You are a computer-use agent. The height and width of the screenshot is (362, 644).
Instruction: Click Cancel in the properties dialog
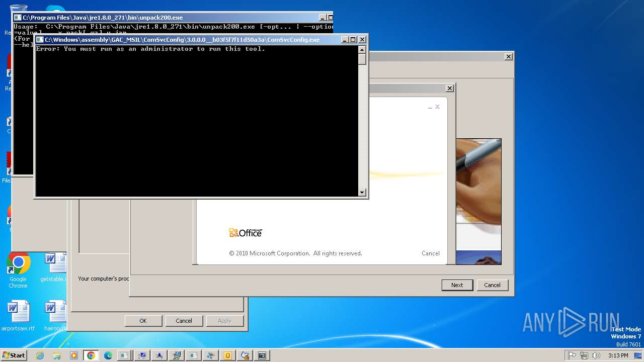click(184, 321)
